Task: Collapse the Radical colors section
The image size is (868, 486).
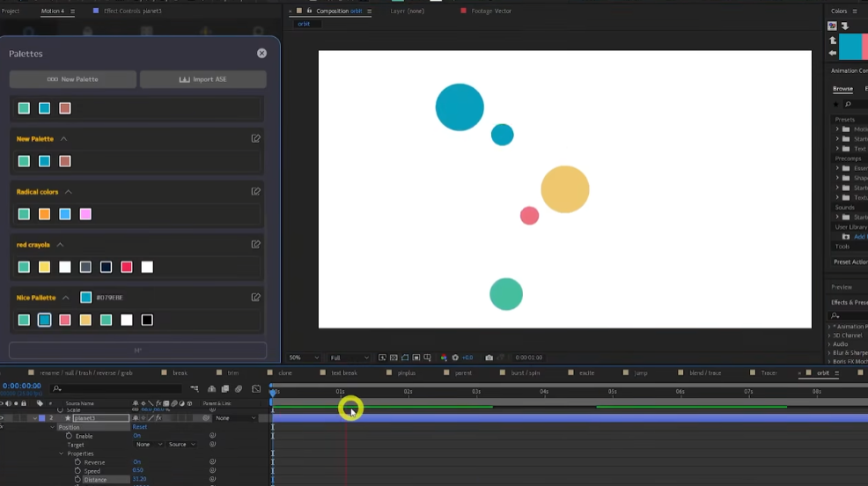Action: coord(68,192)
